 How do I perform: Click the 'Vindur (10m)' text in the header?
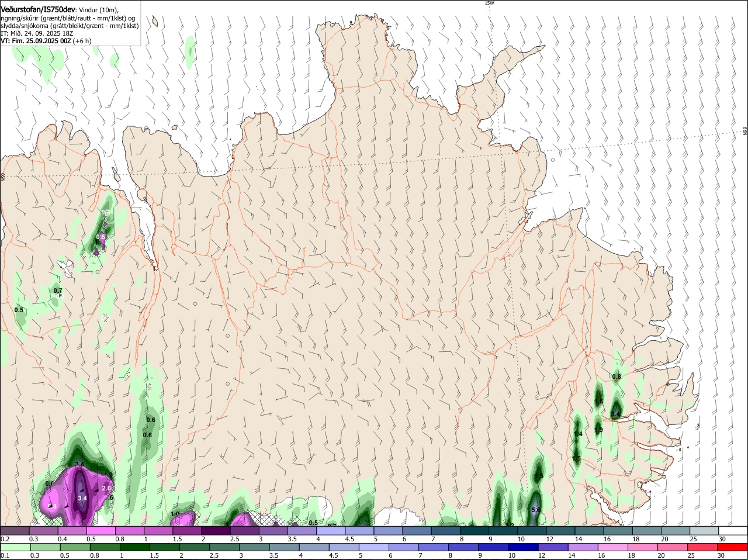pyautogui.click(x=99, y=10)
